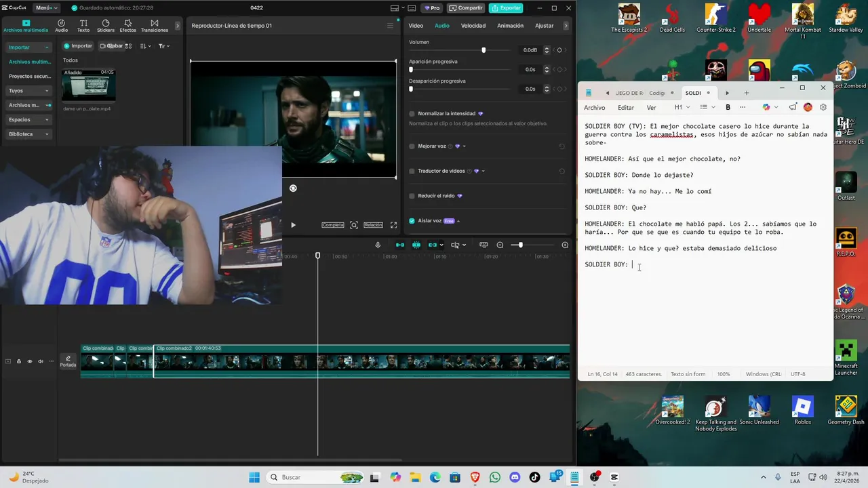Open the Stickers panel
868x488 pixels.
point(106,26)
